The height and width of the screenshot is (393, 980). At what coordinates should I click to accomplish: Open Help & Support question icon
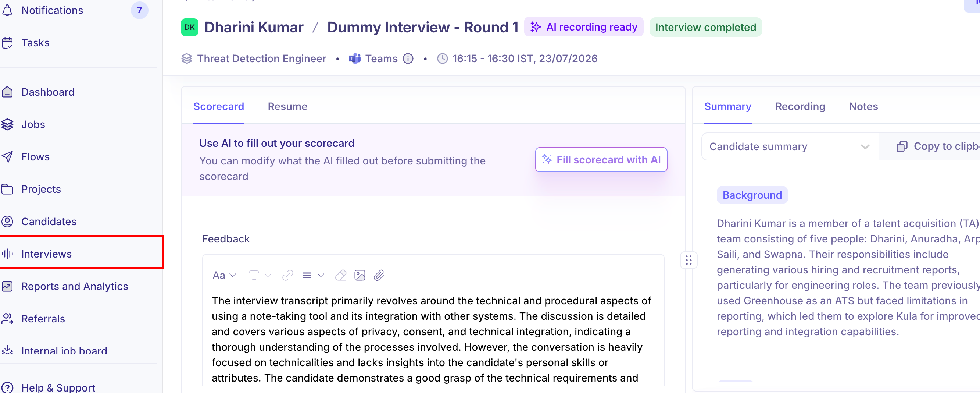(x=7, y=388)
